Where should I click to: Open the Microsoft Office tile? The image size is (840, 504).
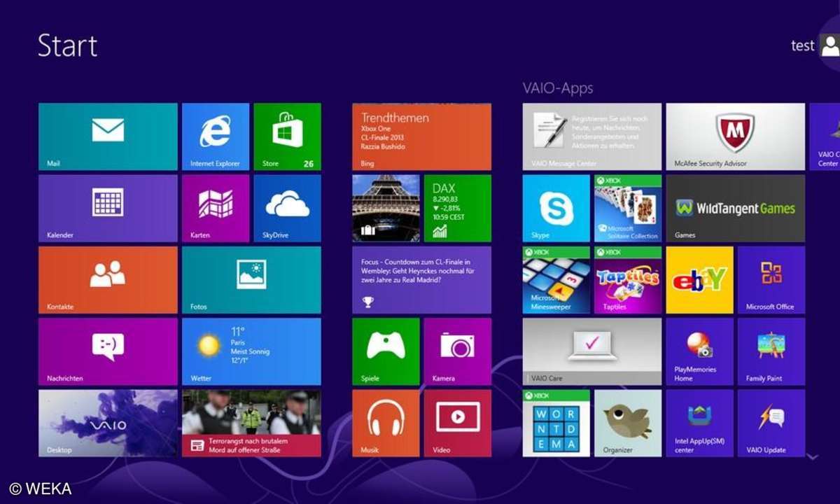pos(771,280)
